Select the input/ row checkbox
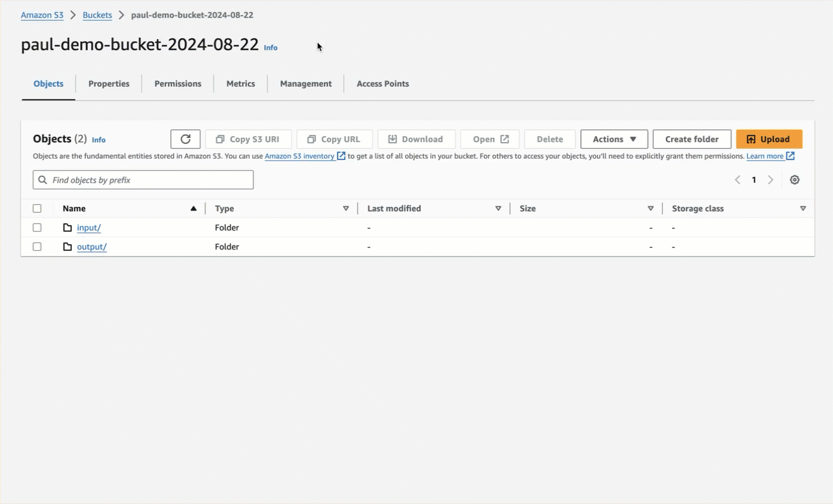This screenshot has height=504, width=833. 37,228
